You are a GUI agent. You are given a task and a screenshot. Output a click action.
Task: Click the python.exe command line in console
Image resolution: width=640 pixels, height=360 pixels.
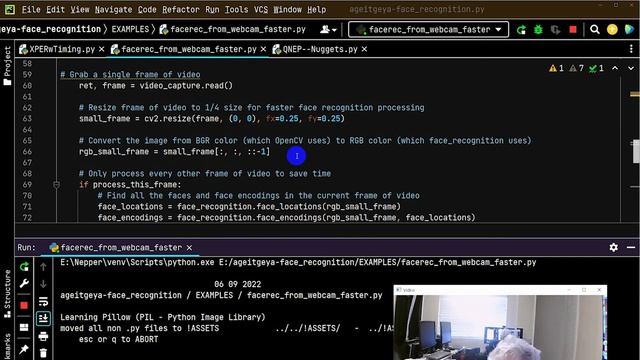(298, 262)
